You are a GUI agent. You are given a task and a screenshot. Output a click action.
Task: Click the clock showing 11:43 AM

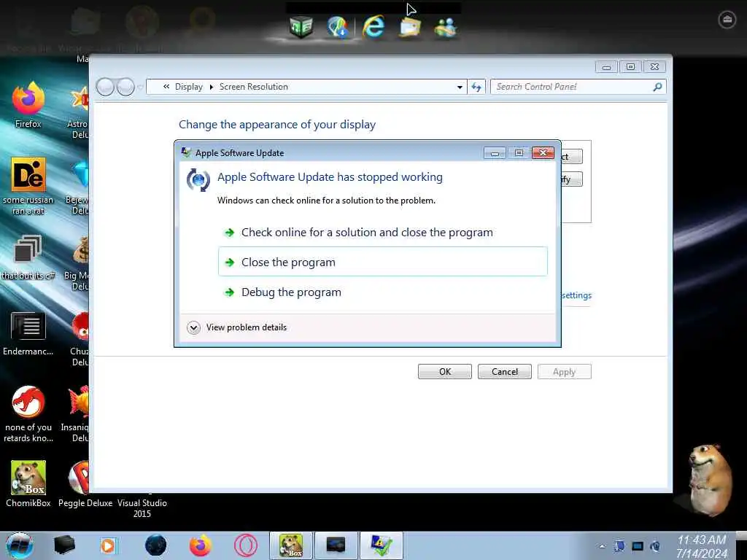pos(702,546)
